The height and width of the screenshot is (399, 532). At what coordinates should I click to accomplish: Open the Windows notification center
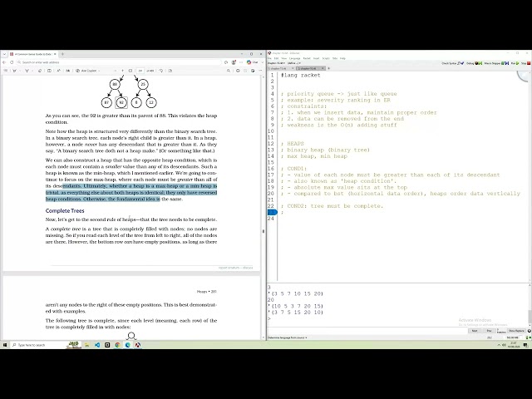tap(525, 345)
